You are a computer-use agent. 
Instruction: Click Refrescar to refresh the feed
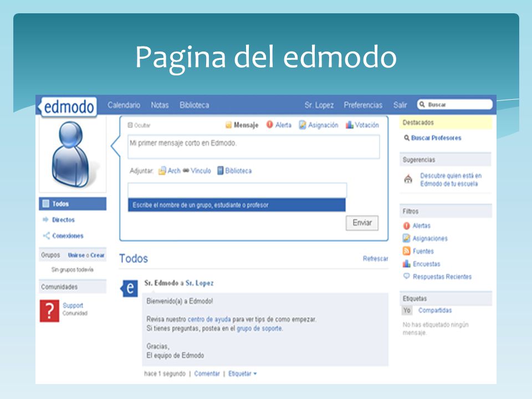(376, 259)
